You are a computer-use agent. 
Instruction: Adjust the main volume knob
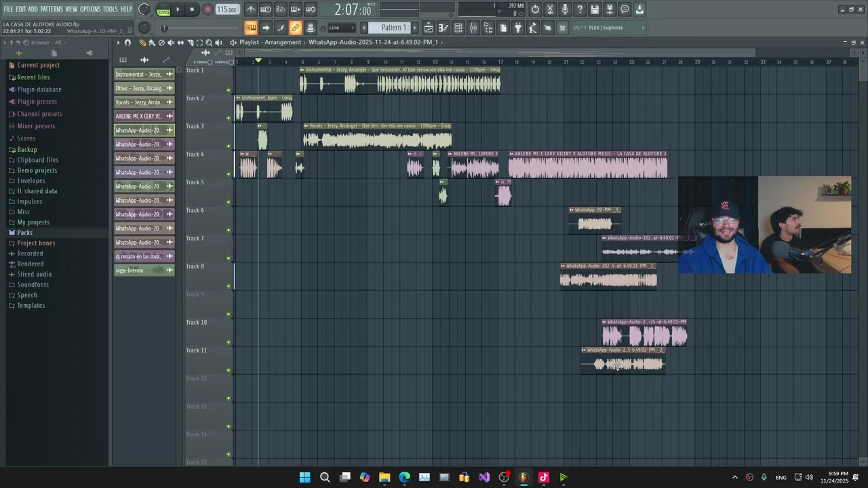point(144,9)
